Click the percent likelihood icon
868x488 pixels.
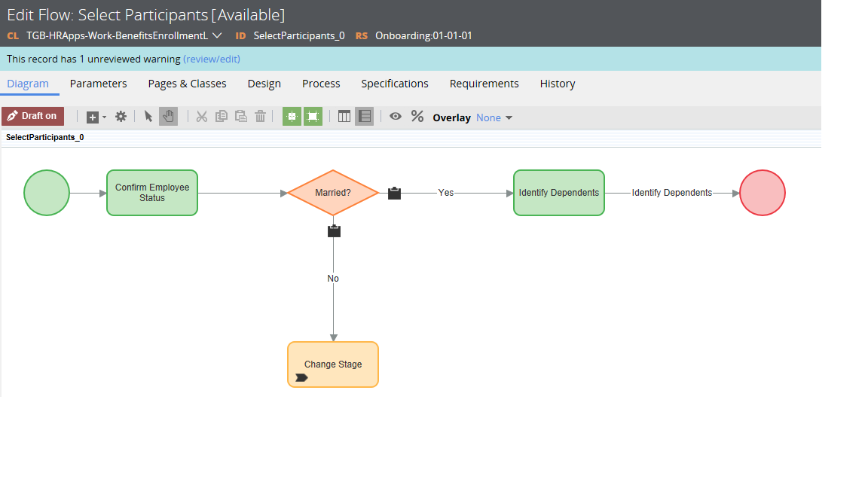click(x=417, y=116)
